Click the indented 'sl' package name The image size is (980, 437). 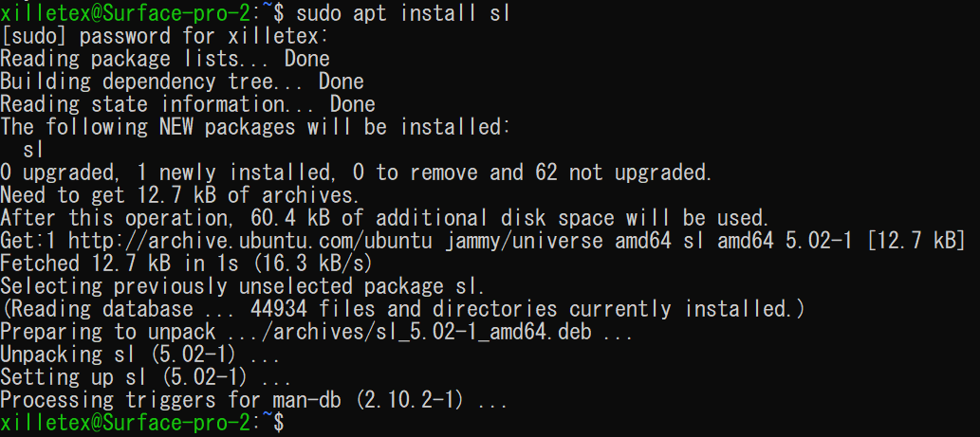click(33, 150)
